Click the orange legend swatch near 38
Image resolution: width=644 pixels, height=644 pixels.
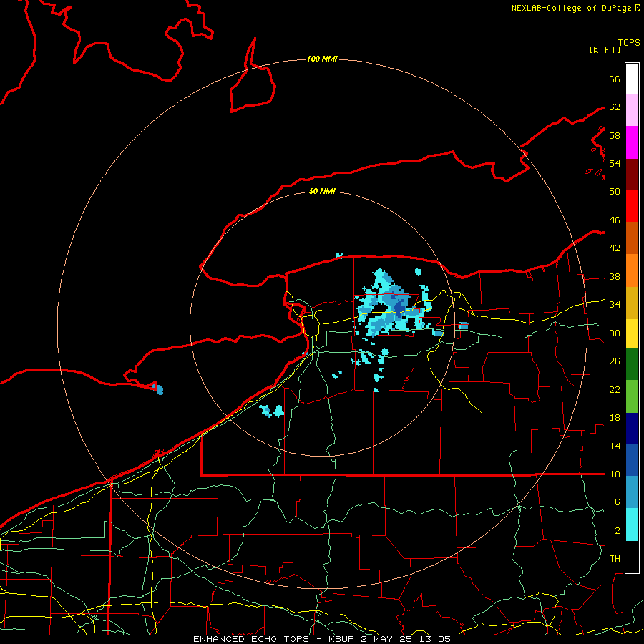[632, 270]
